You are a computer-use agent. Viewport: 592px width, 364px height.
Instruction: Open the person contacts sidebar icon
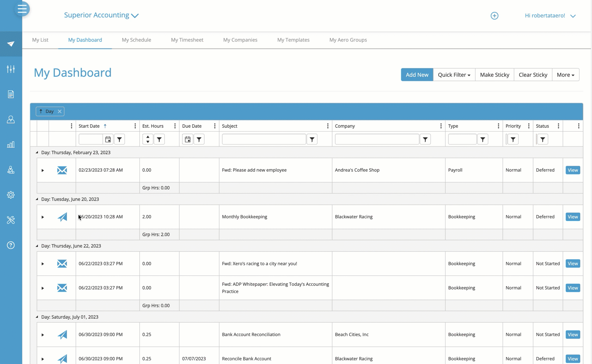11,119
